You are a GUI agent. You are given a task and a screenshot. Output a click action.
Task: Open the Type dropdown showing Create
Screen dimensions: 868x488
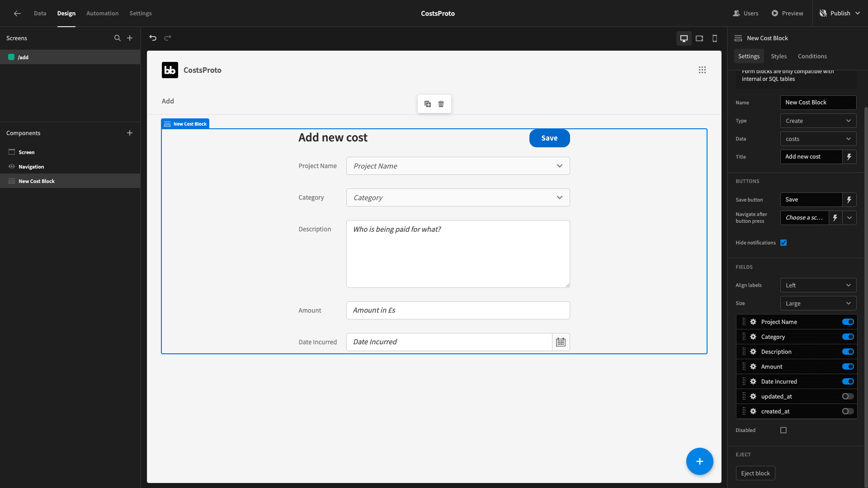coord(818,121)
